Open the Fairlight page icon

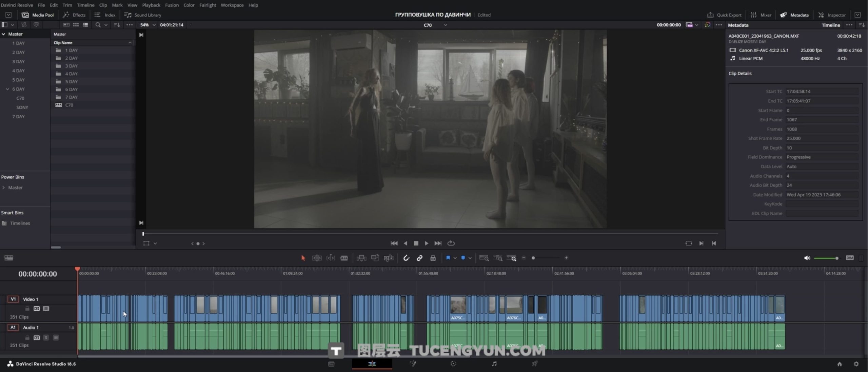pos(494,364)
